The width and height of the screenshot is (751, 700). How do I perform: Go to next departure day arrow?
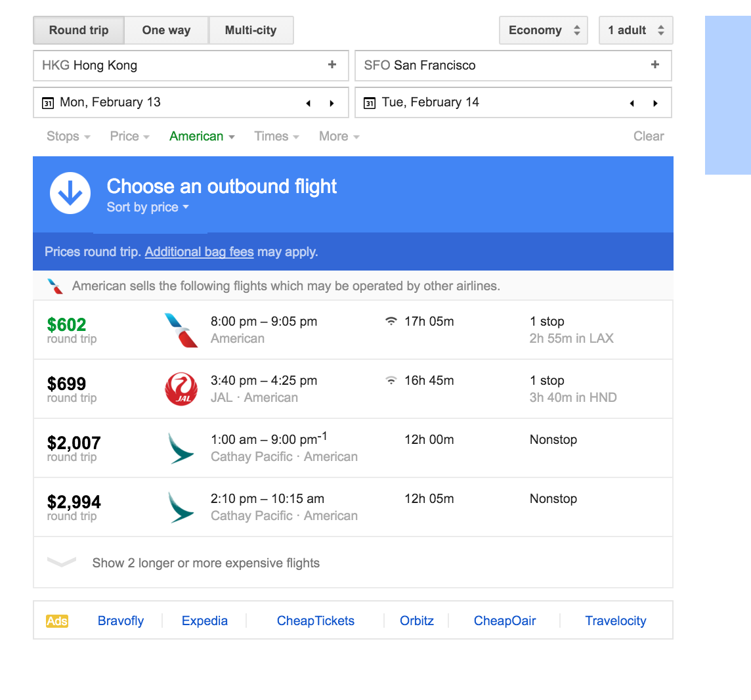click(x=332, y=103)
